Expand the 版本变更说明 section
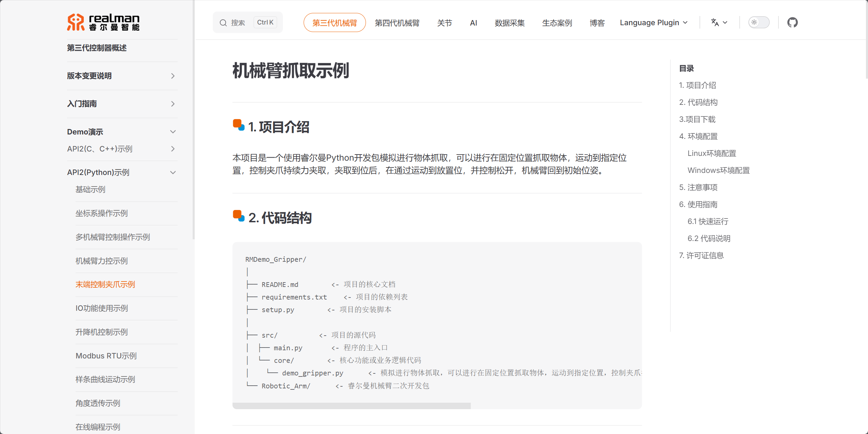 click(173, 76)
